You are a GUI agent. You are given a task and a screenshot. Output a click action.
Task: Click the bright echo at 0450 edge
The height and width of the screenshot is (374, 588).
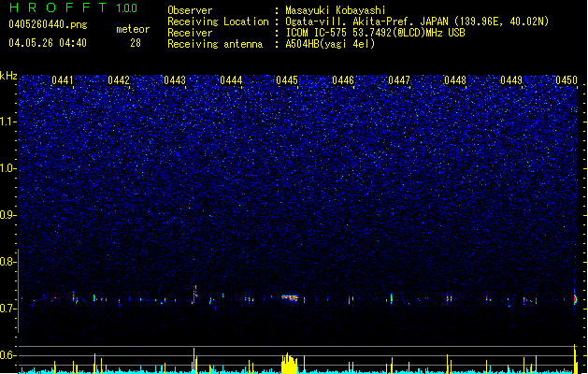575,298
